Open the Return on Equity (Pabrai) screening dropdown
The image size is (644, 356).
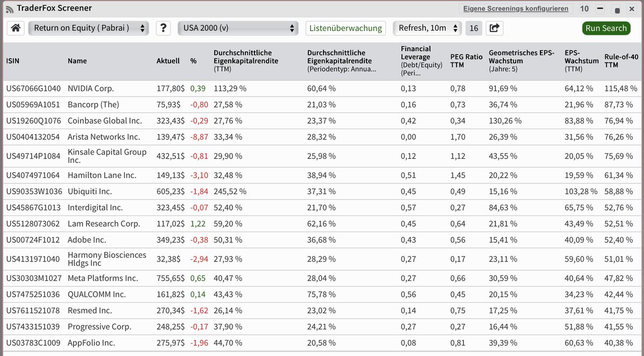click(89, 28)
